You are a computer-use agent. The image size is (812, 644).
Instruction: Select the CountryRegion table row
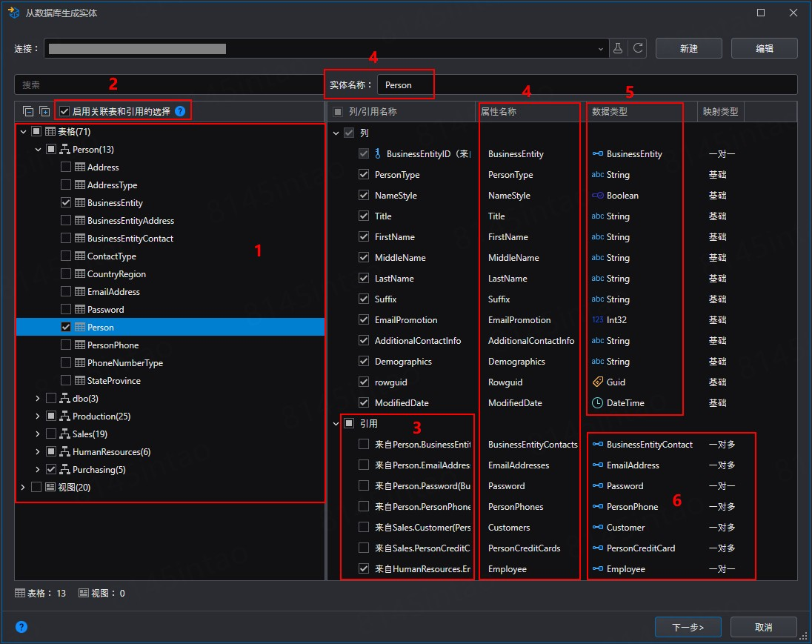(x=170, y=273)
